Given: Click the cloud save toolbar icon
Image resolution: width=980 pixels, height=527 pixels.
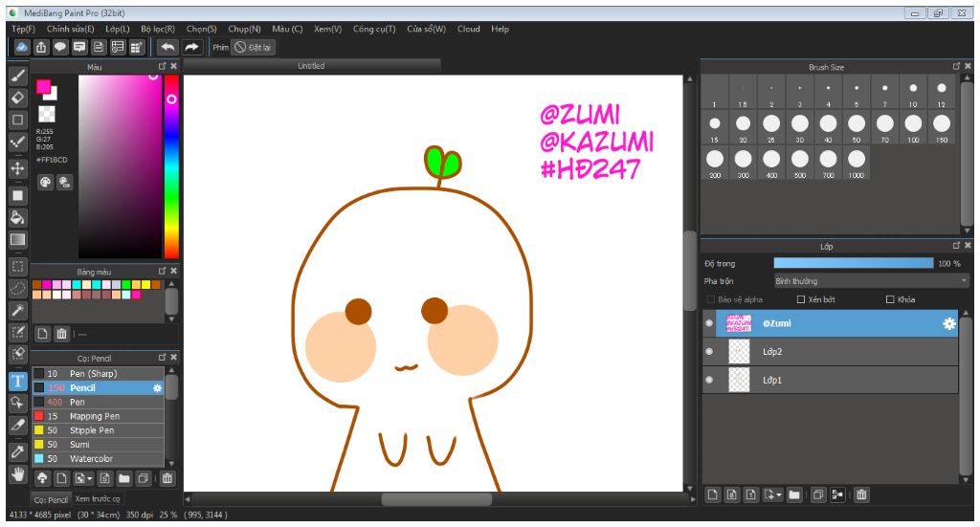Looking at the screenshot, I should coord(22,47).
